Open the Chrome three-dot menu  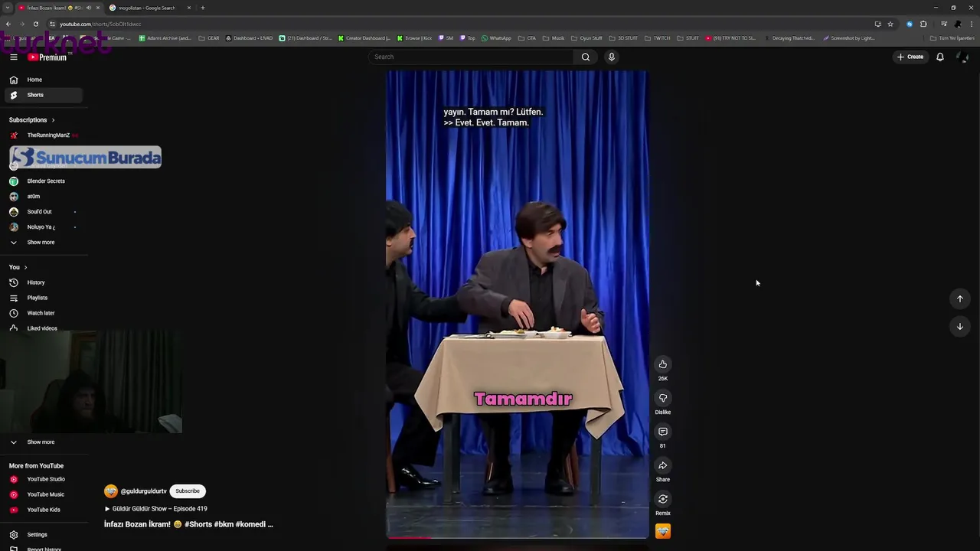(x=972, y=24)
